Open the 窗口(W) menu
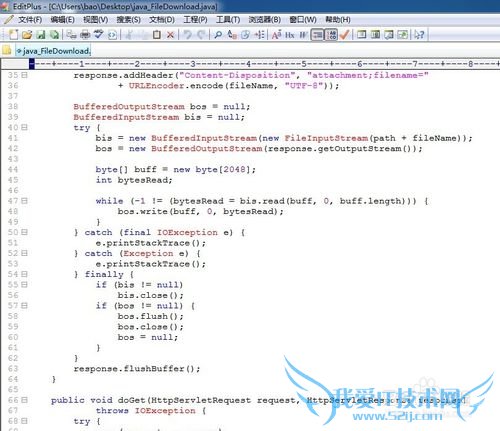The height and width of the screenshot is (431, 500). [303, 20]
